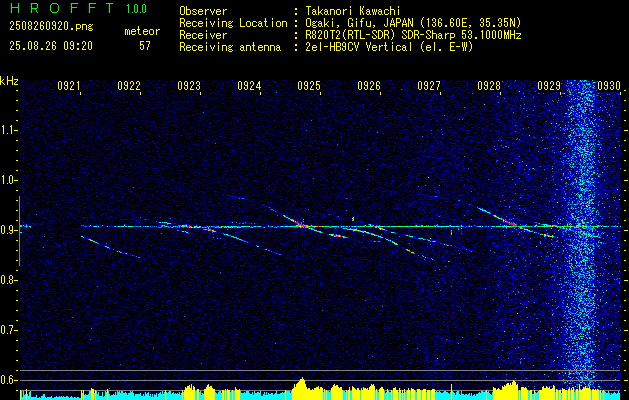Click the 0928 time marker
Image resolution: width=629 pixels, height=400 pixels.
point(489,85)
